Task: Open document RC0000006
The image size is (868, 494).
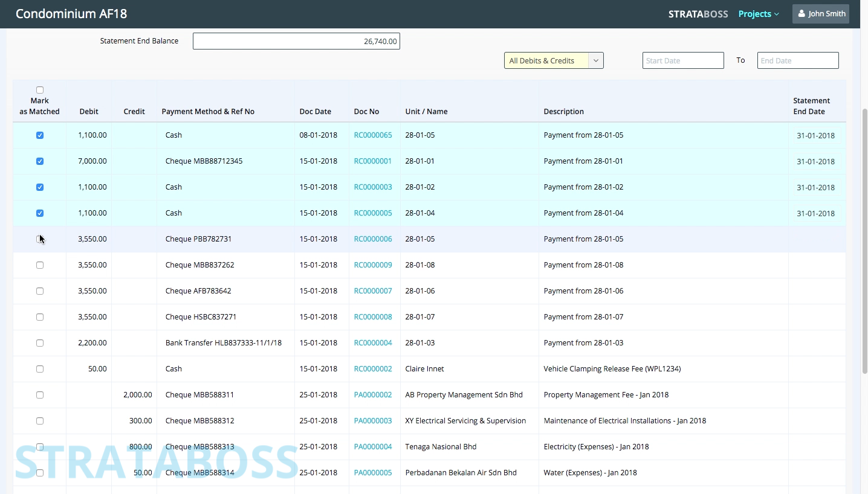Action: (373, 239)
